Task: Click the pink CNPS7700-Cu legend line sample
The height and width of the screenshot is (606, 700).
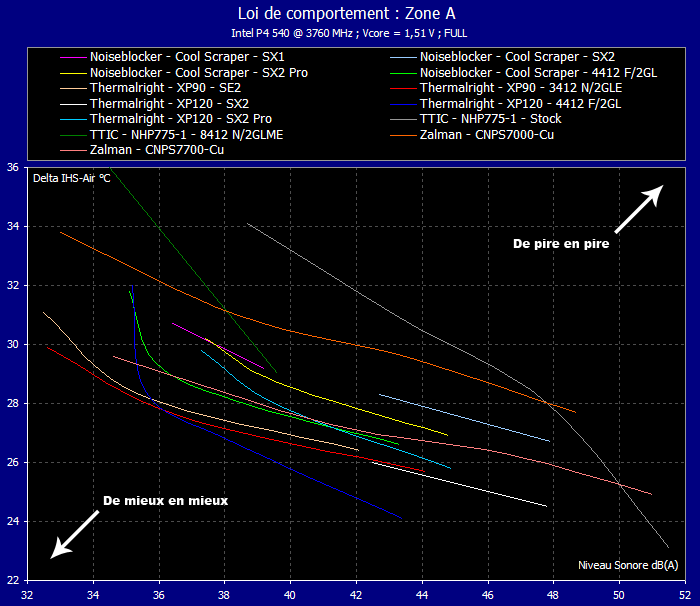Action: (x=73, y=150)
